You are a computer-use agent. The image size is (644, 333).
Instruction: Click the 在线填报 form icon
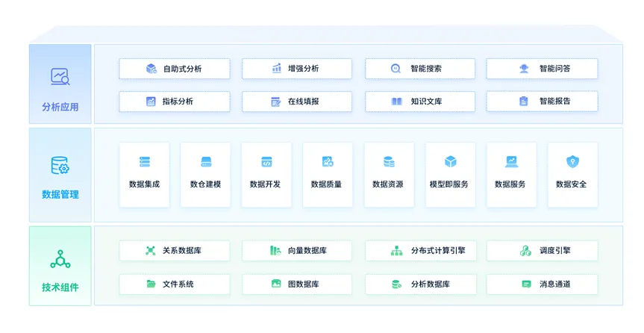[x=275, y=102]
